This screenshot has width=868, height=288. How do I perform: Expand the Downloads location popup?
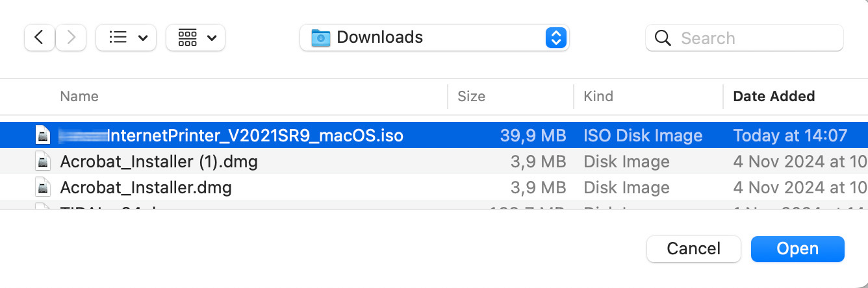point(555,38)
